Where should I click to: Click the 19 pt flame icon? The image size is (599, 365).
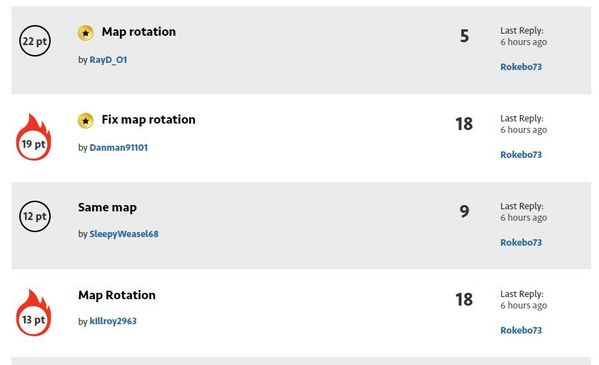click(x=34, y=137)
